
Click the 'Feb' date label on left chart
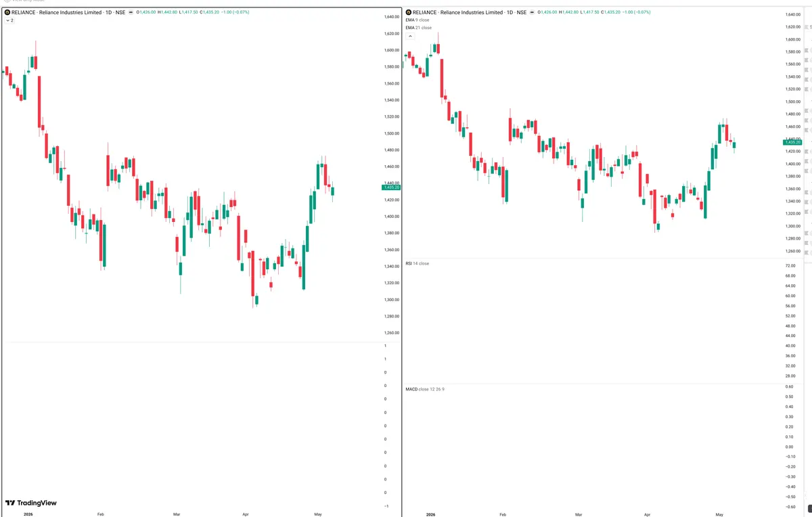tap(101, 514)
